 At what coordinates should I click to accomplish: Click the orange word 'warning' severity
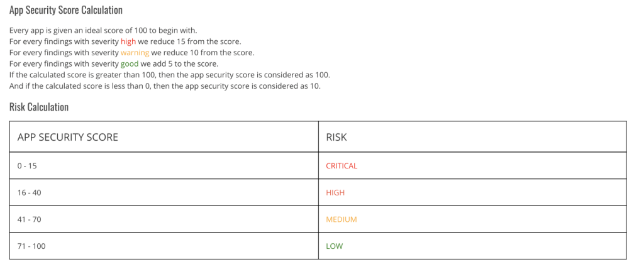tap(135, 53)
